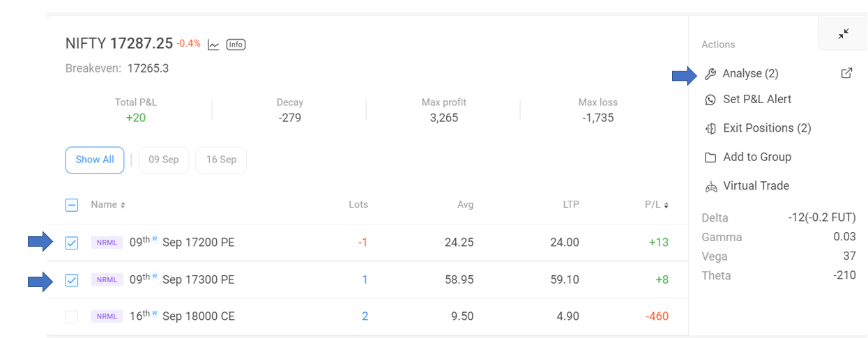Image resolution: width=868 pixels, height=338 pixels.
Task: Uncheck the 17300 PE position checkbox
Action: coord(72,279)
